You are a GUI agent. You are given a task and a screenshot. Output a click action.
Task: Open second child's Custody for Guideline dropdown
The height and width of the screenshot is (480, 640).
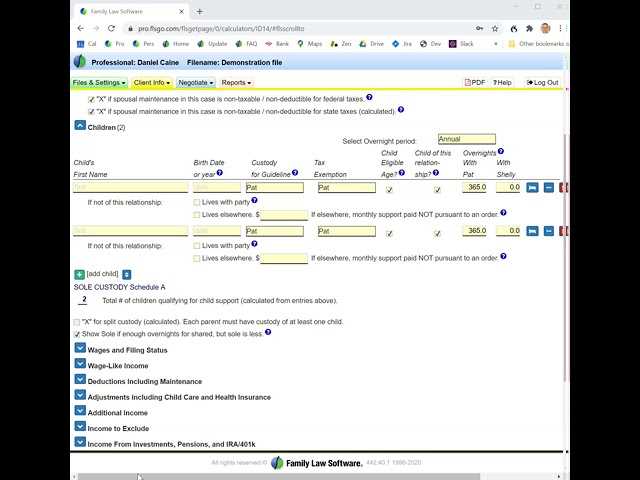coord(275,231)
